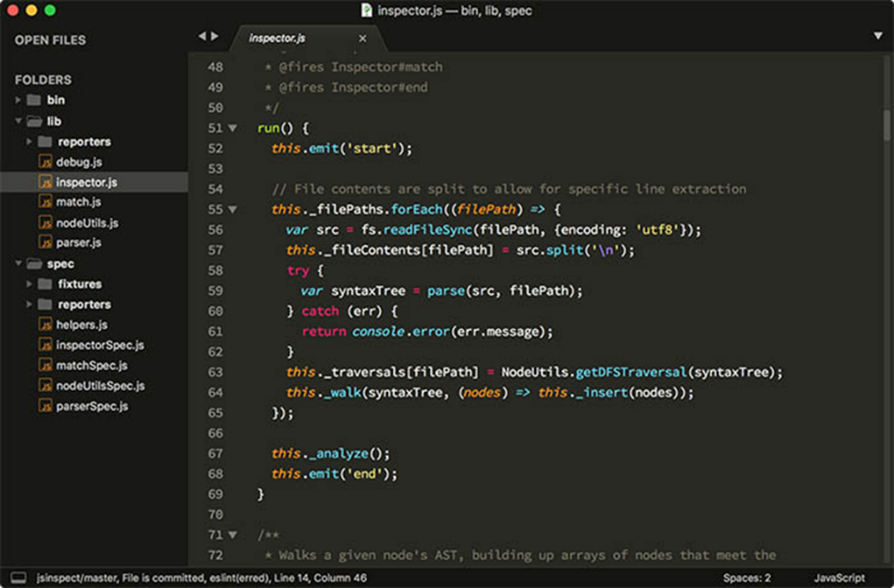Click the fixtures folder icon
The width and height of the screenshot is (894, 588).
[45, 284]
